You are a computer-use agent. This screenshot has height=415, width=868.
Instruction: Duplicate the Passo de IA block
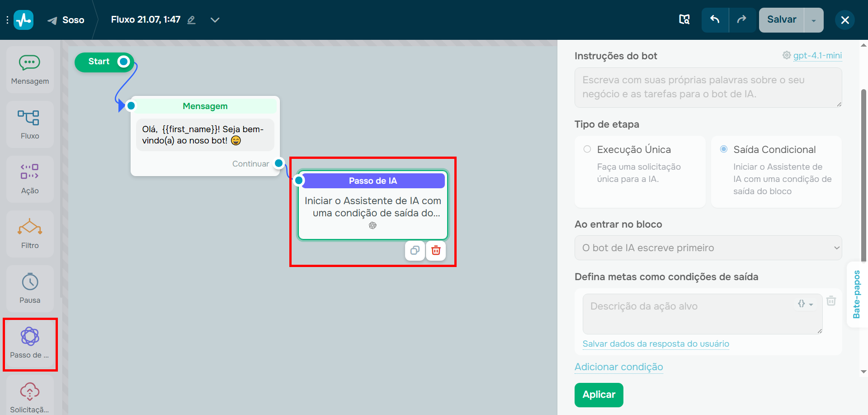(x=415, y=251)
